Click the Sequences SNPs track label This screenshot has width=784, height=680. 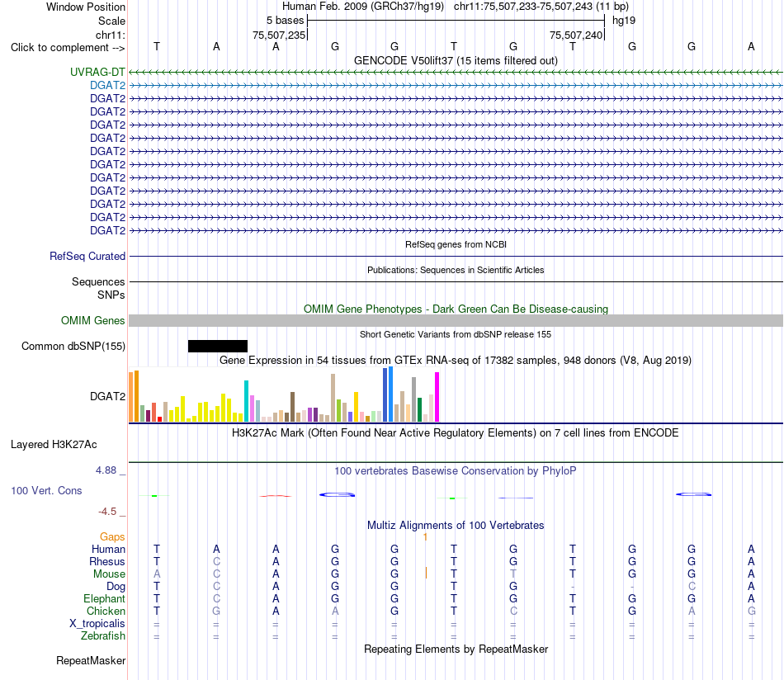click(x=98, y=289)
